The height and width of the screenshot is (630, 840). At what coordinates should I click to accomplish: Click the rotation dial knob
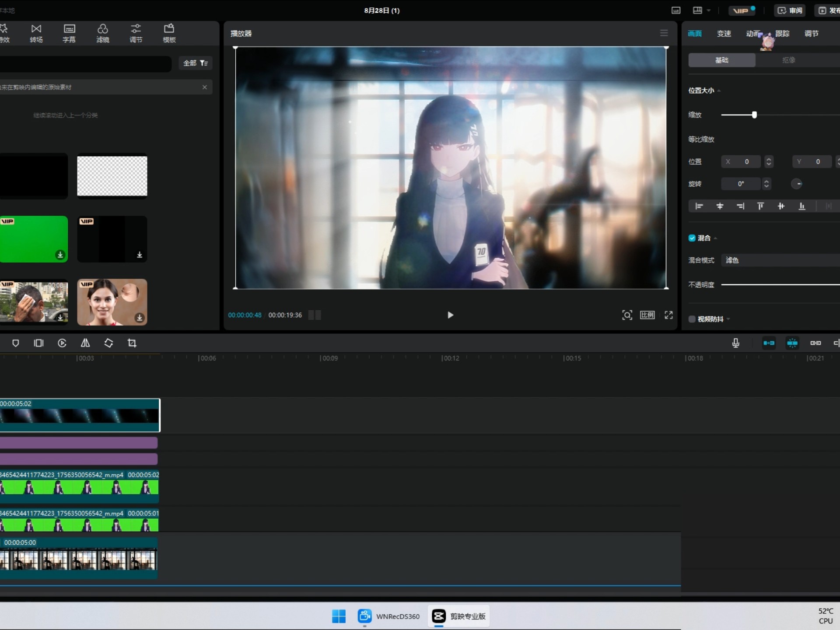pyautogui.click(x=797, y=184)
